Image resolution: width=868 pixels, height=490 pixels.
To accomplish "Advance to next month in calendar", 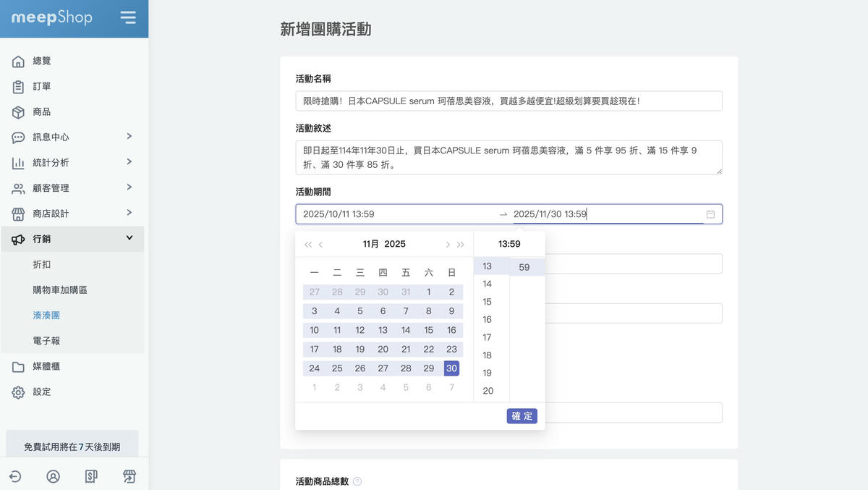I will [448, 245].
